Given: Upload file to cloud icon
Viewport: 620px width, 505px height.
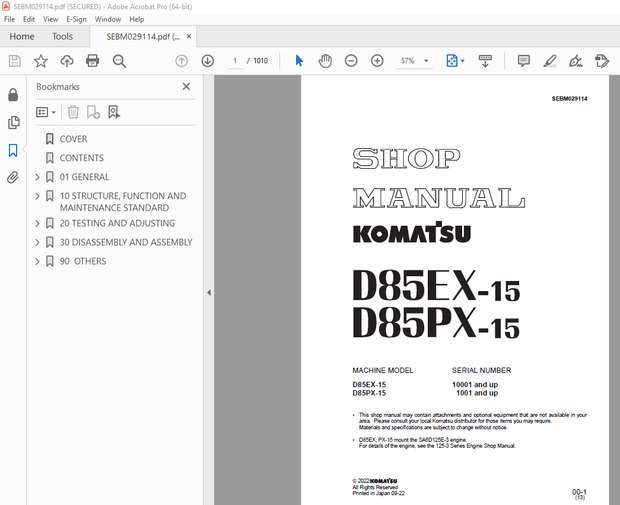Looking at the screenshot, I should [67, 61].
